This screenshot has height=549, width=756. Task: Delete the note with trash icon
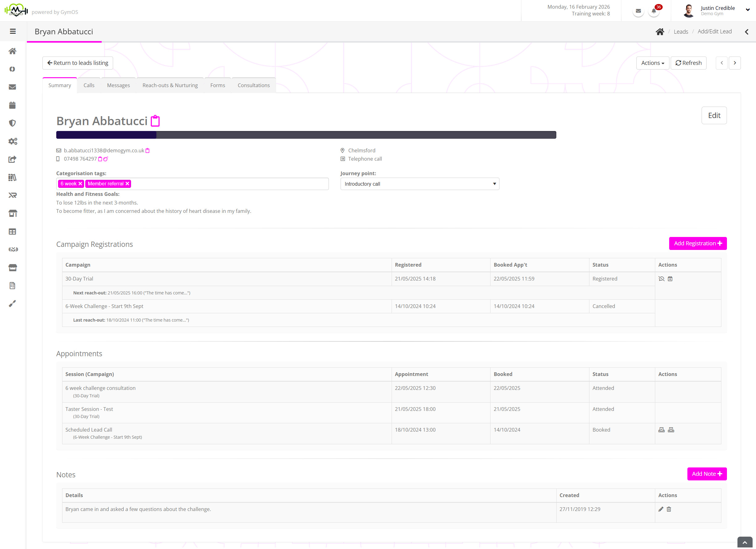tap(669, 509)
